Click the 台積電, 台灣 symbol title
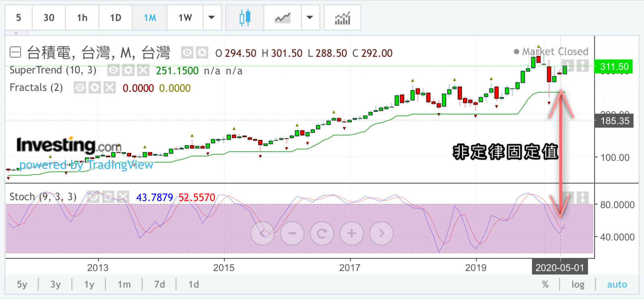Image resolution: width=644 pixels, height=299 pixels. 98,53
